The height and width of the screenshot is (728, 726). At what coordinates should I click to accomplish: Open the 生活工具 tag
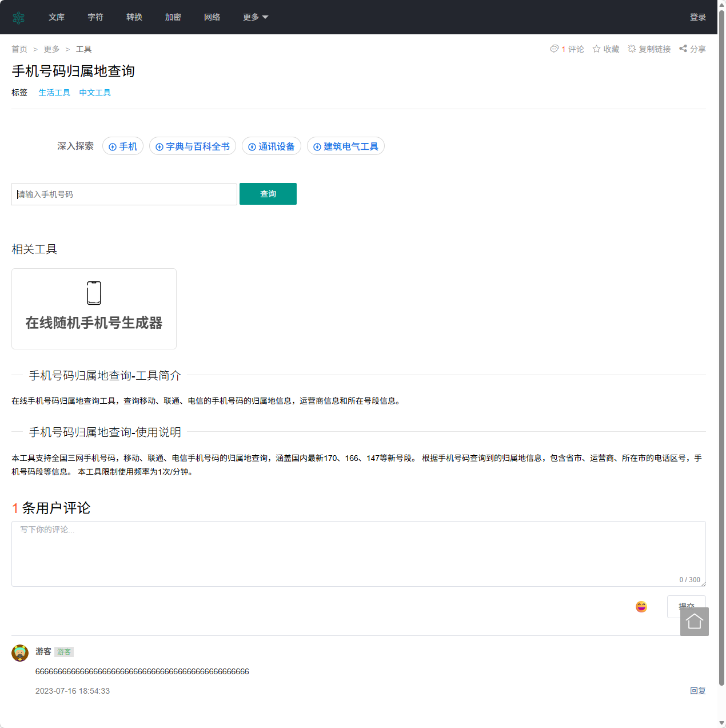[54, 92]
